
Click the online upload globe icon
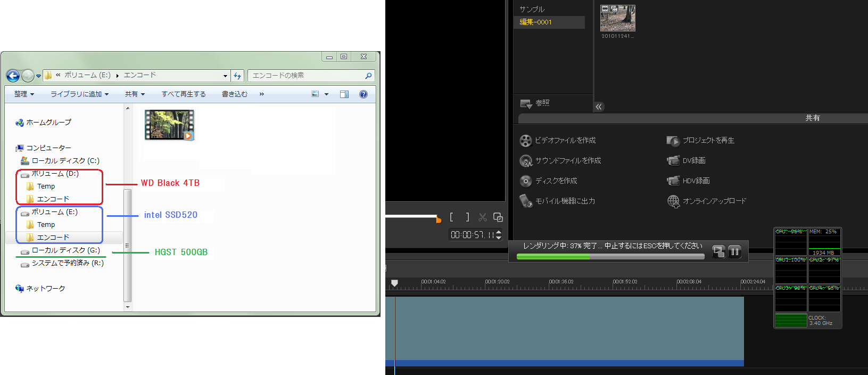673,201
